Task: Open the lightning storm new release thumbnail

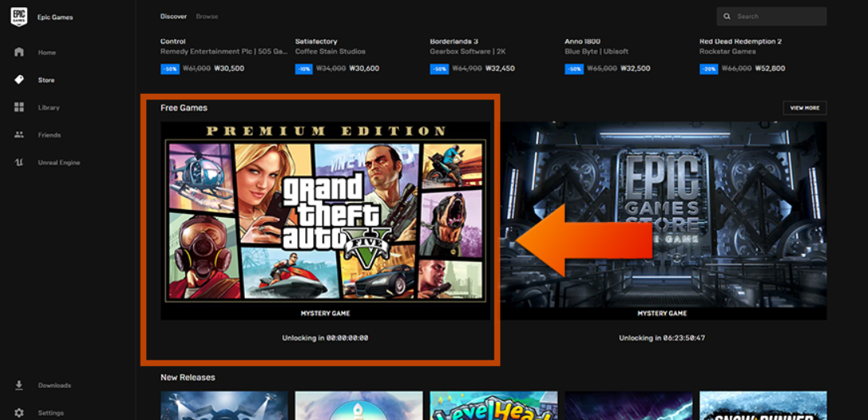Action: tap(628, 406)
